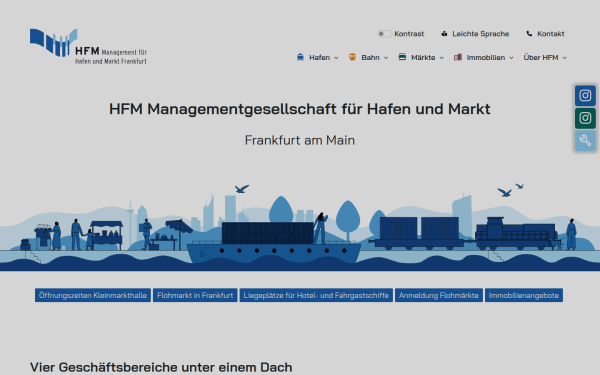Click the text Frankfurt am Main

click(x=300, y=140)
